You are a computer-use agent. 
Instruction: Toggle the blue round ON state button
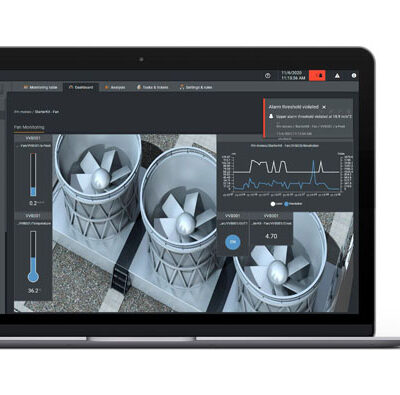(233, 242)
